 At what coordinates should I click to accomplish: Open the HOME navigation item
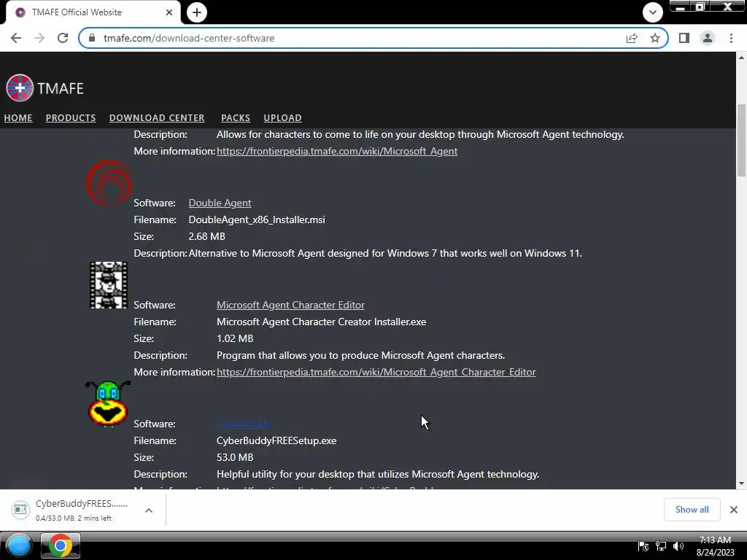(x=18, y=117)
